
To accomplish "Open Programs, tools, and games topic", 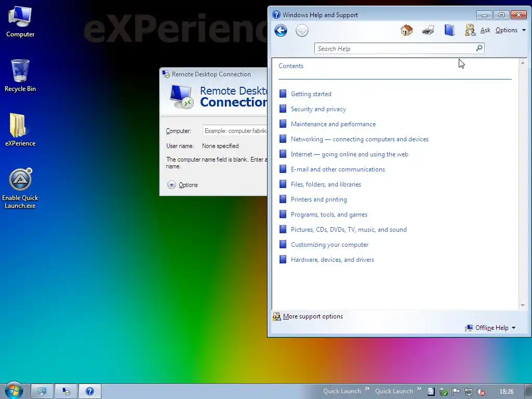I will tap(329, 215).
